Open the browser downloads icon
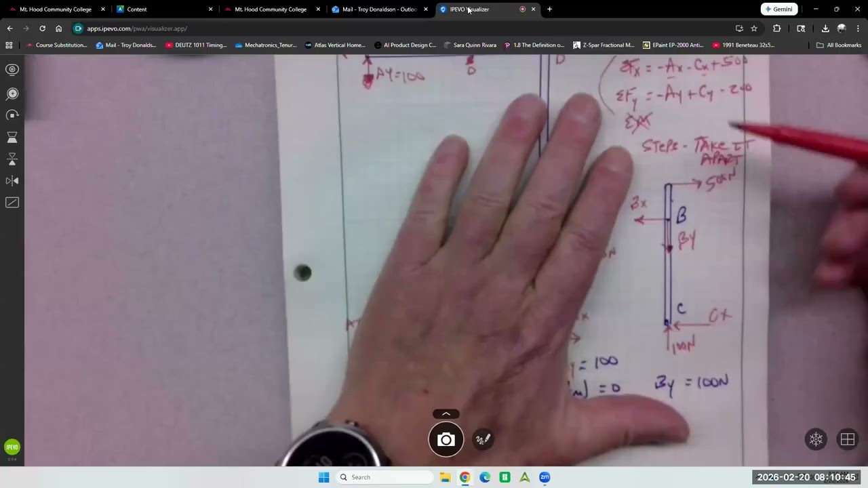The height and width of the screenshot is (488, 868). tap(825, 28)
